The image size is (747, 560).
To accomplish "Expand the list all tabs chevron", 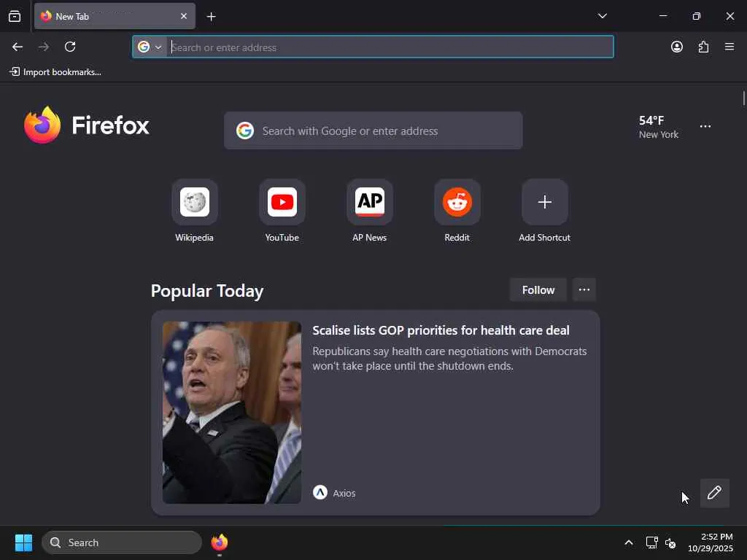I will coord(602,16).
